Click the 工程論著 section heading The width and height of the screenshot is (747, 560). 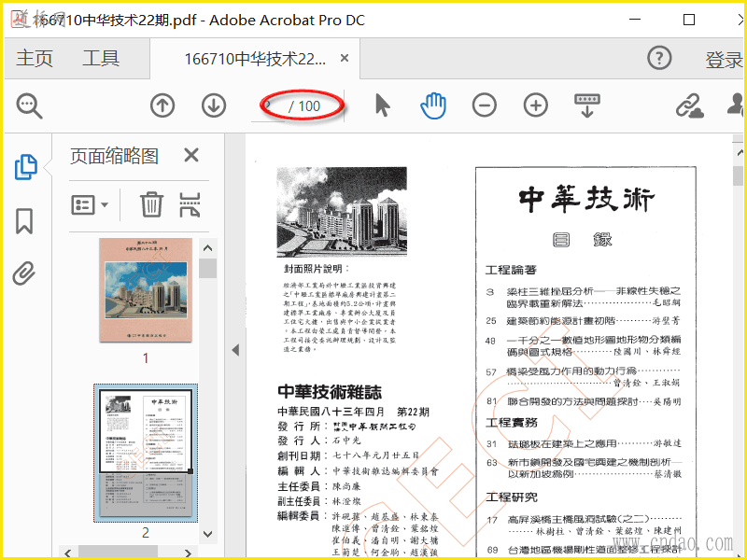[511, 270]
